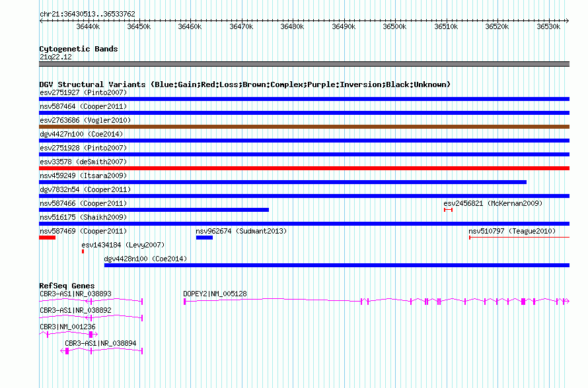Click the CBR3-AS1|NR_038893 gene label

tap(75, 294)
